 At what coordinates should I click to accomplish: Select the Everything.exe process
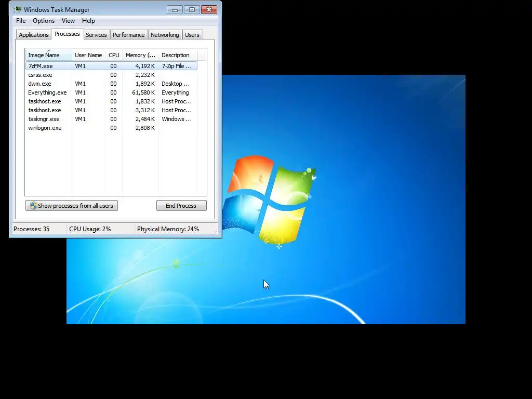click(x=111, y=92)
